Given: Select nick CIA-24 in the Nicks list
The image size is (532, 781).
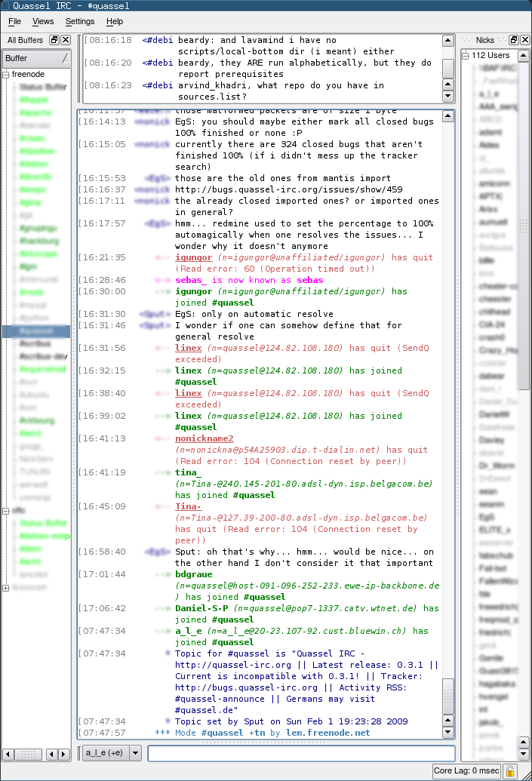Looking at the screenshot, I should [492, 324].
